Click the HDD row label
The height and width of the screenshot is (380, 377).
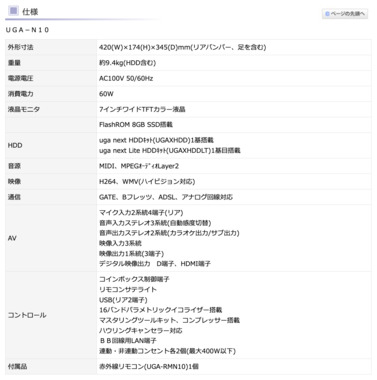(15, 145)
